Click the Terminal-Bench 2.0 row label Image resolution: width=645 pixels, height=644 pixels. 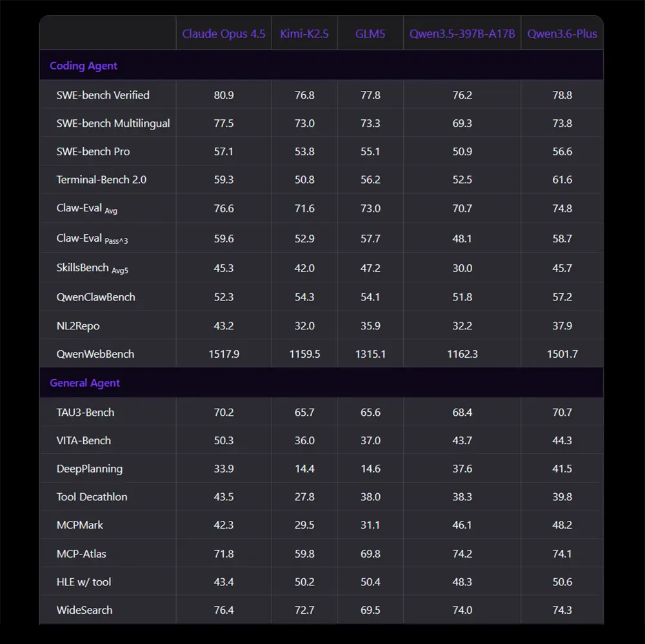101,180
